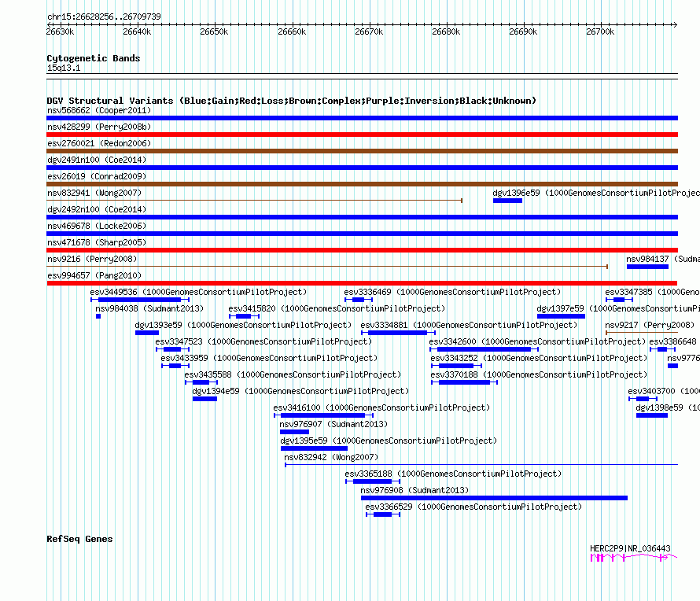Click the HERC2P9 NR_036443 gene glyph
This screenshot has width=700, height=601.
[634, 557]
